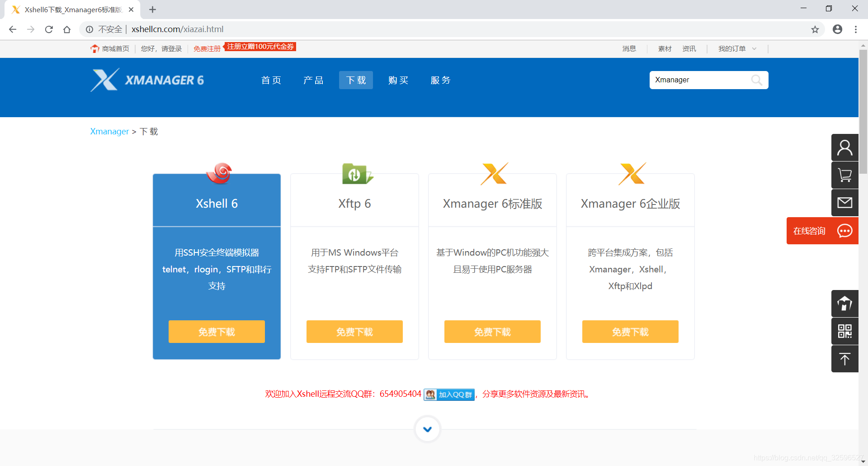Follow the Xmanager breadcrumb link

click(x=109, y=131)
